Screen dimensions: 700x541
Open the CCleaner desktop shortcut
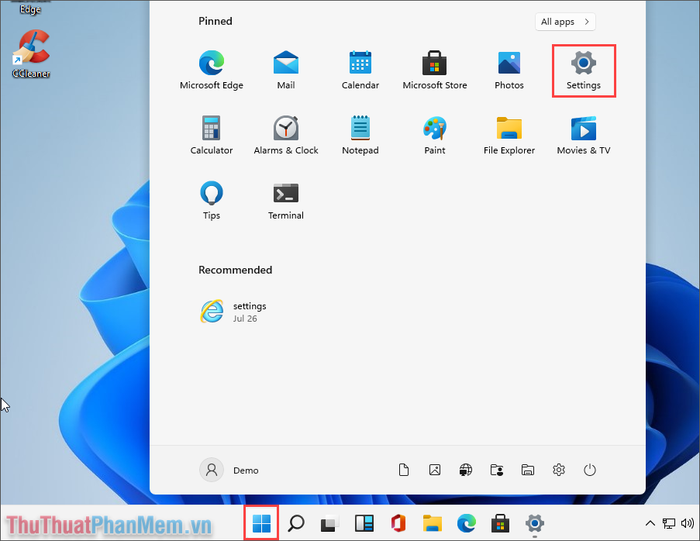(32, 52)
